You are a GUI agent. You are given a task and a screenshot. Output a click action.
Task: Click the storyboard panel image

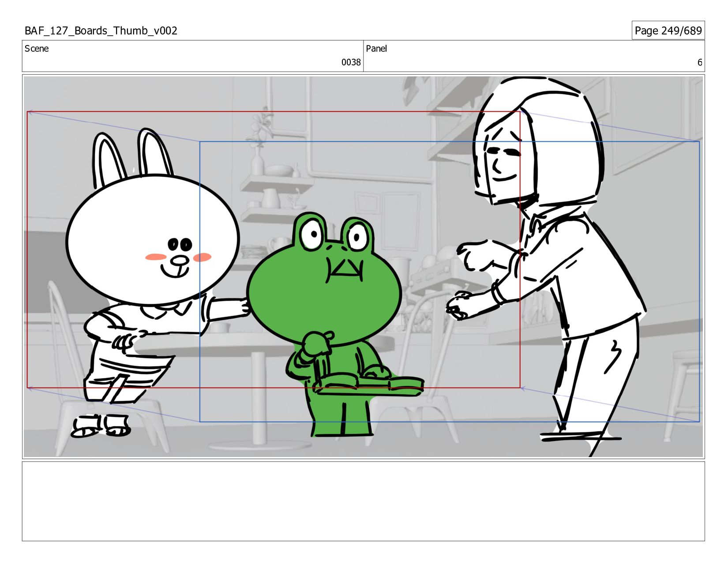pos(363,267)
